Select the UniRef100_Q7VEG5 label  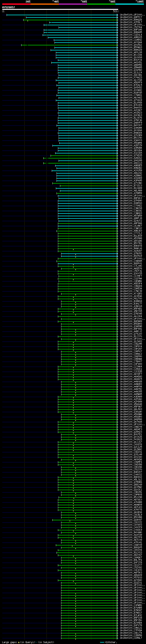pyautogui.click(x=131, y=156)
